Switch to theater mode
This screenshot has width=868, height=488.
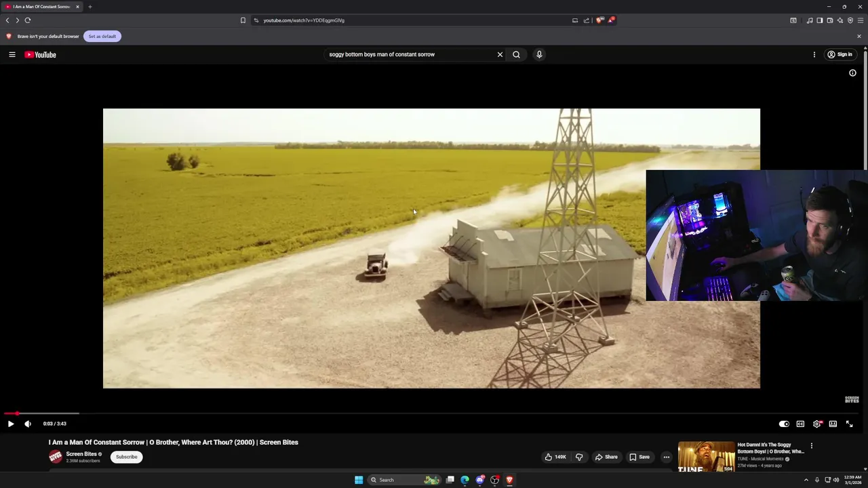click(833, 424)
